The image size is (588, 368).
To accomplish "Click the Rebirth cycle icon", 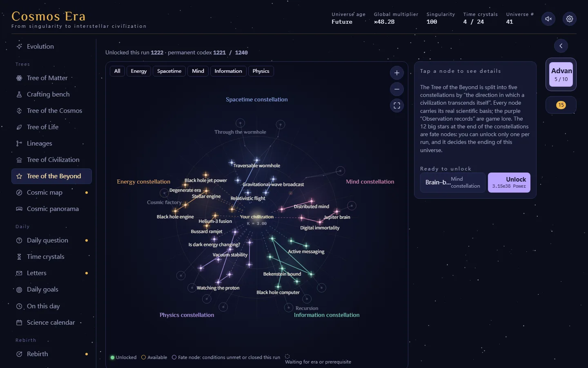I will click(x=19, y=354).
